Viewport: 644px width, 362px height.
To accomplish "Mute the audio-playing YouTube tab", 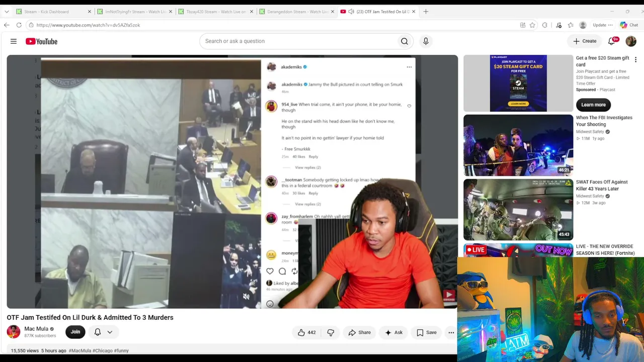I will (x=351, y=12).
